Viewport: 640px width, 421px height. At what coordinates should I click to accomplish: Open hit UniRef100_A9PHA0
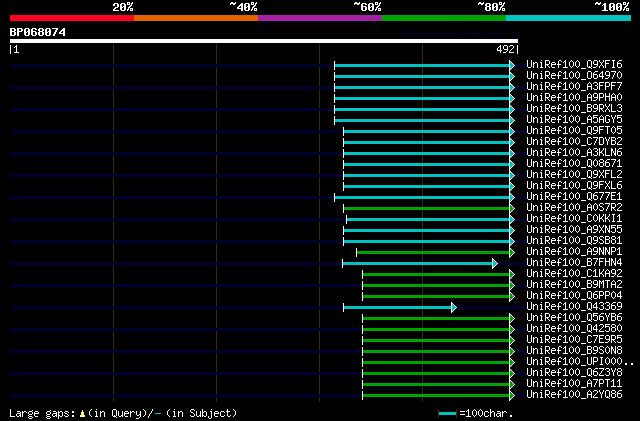click(574, 98)
